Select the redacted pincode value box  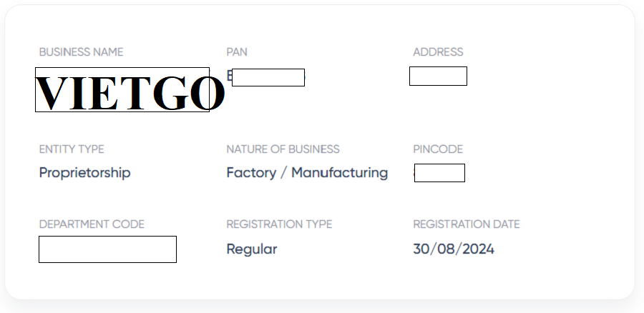[x=439, y=173]
